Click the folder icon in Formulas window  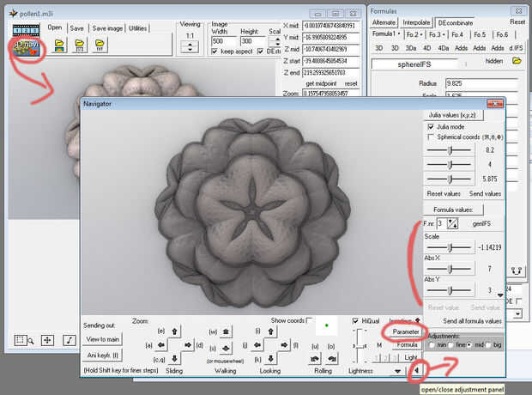coord(517,61)
